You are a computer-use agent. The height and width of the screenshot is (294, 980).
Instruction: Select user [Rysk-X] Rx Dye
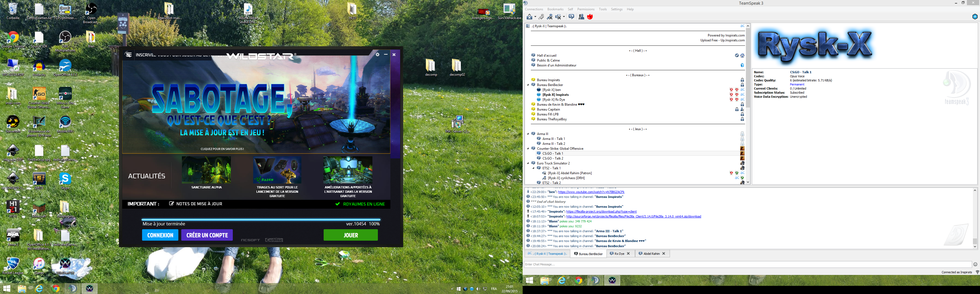(x=553, y=100)
